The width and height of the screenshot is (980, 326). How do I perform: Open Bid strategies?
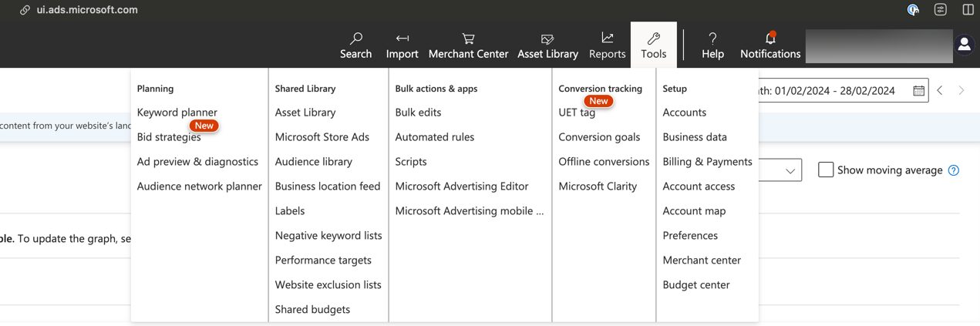(169, 137)
